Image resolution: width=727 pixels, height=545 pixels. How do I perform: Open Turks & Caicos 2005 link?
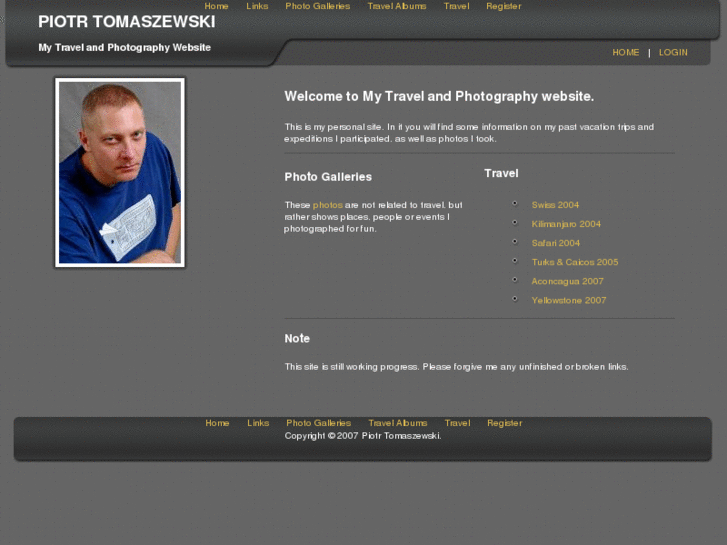(575, 262)
